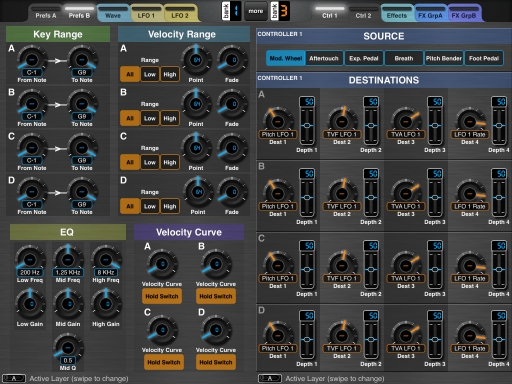This screenshot has height=384, width=512.
Task: Click Velocity Curve B knob
Action: click(216, 264)
